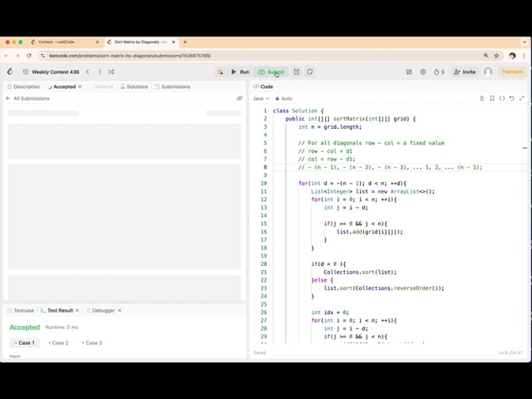Open the Java language dropdown

(x=260, y=98)
